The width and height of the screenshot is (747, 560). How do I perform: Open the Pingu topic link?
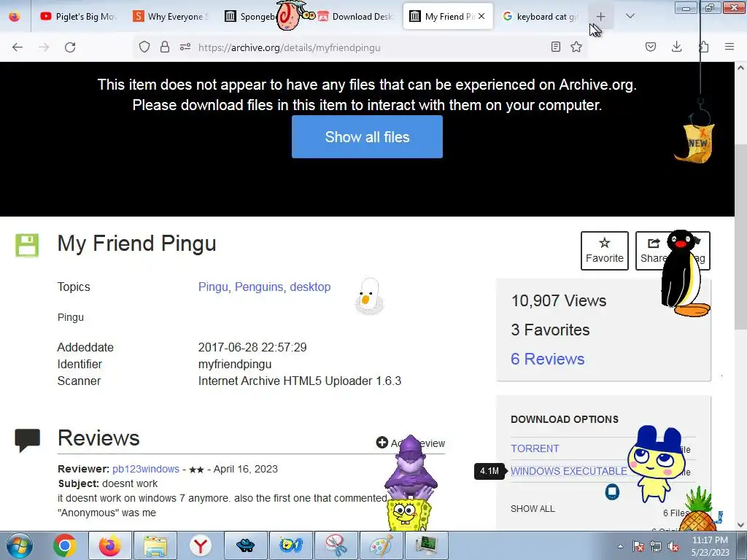click(x=213, y=287)
